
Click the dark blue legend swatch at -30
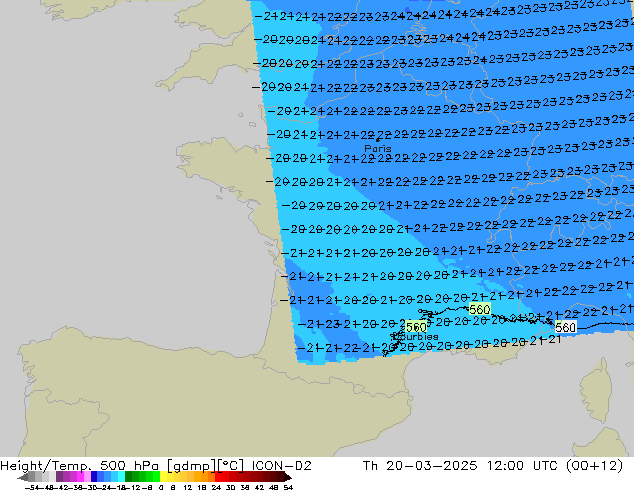coord(94,477)
